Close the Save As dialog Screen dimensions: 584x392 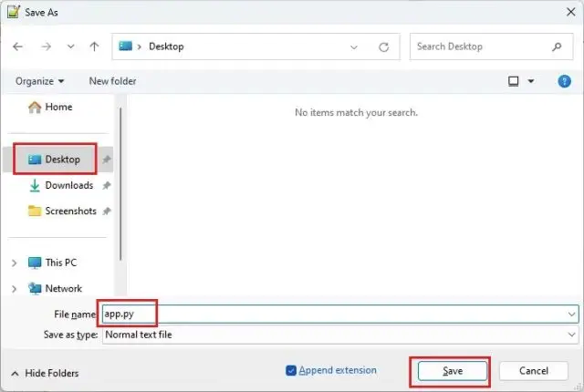tap(570, 12)
